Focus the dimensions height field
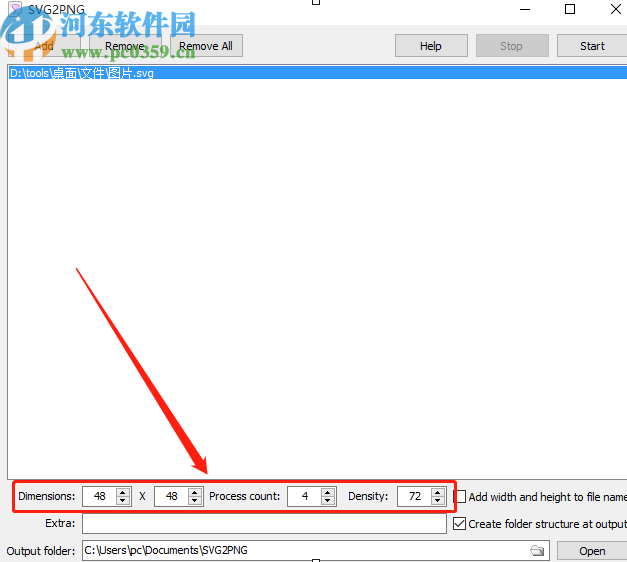Screen dimensions: 627x562 [172, 496]
